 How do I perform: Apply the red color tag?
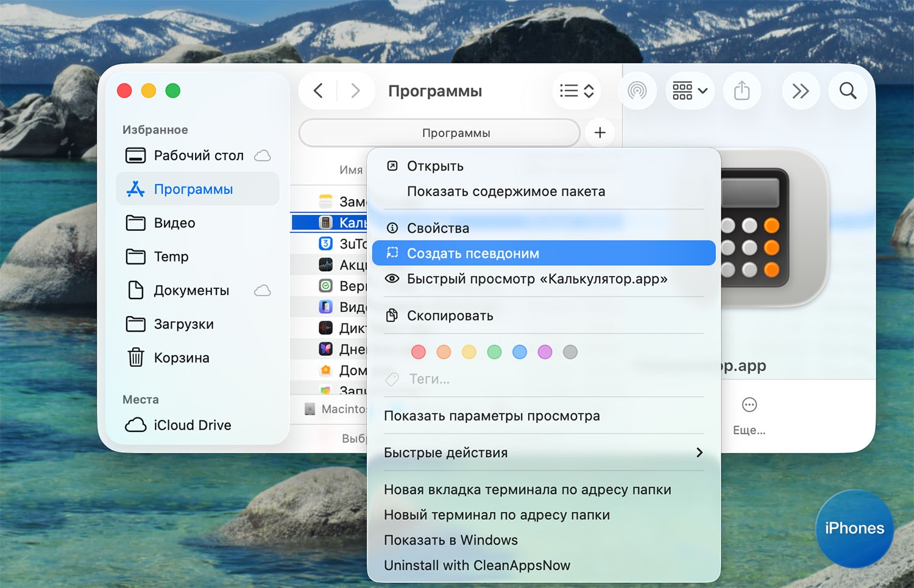point(418,352)
